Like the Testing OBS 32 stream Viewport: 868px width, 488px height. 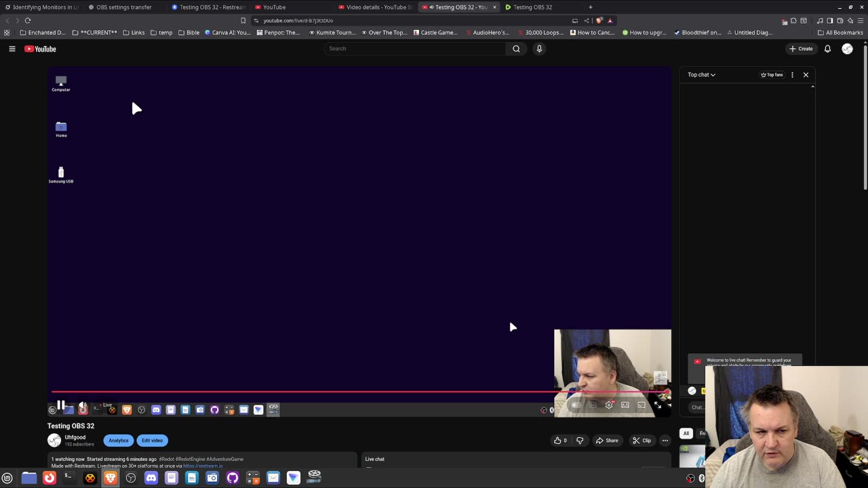[560, 441]
